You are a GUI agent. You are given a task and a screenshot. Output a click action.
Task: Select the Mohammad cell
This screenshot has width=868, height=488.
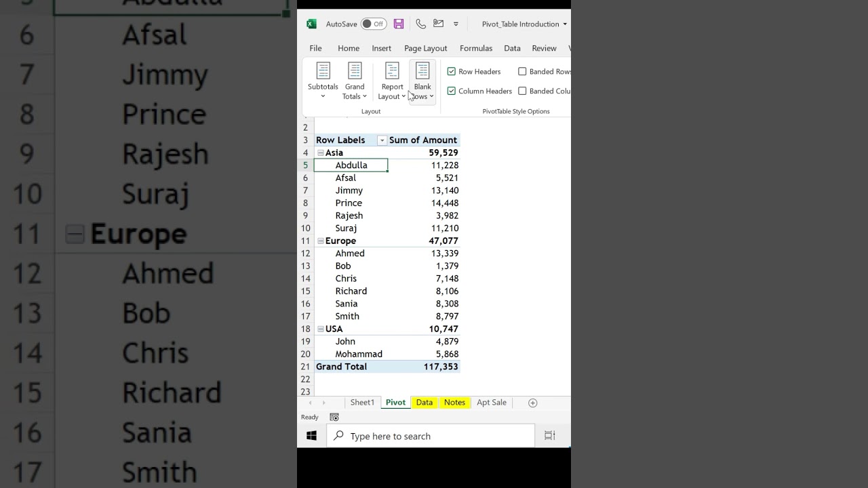tap(351, 354)
